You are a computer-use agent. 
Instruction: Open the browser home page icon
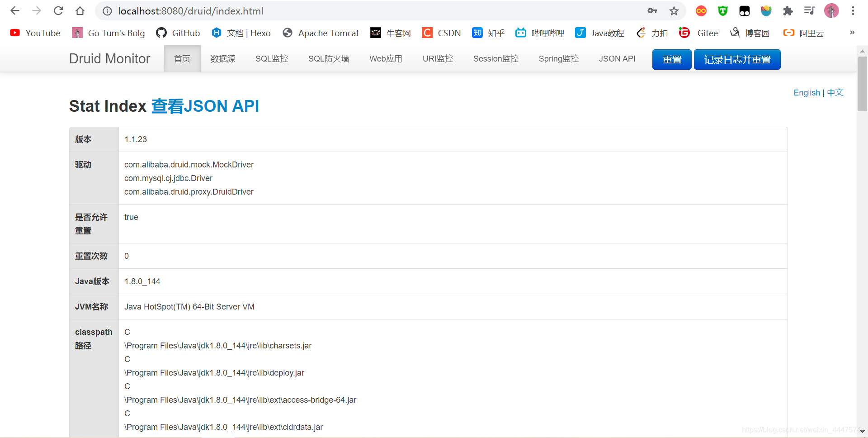click(80, 11)
